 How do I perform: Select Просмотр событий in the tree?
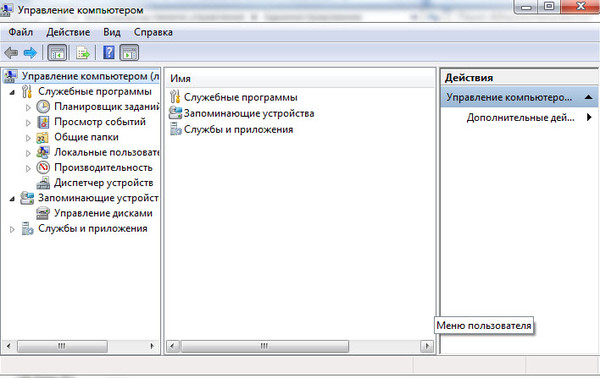click(x=100, y=122)
